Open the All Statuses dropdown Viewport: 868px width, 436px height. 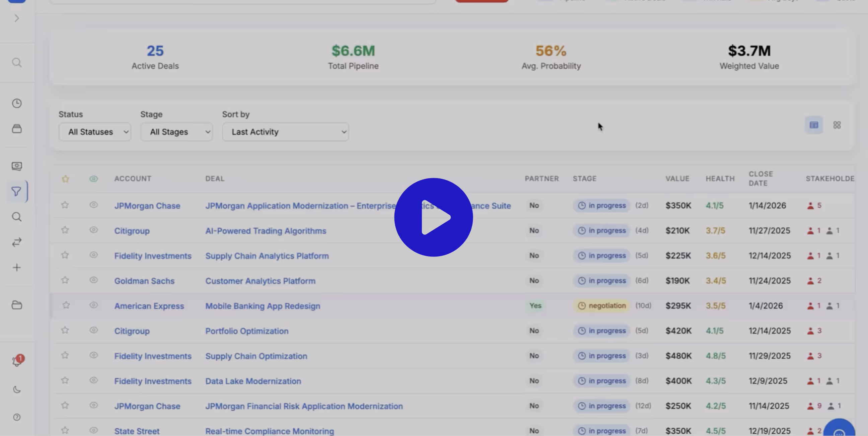[95, 132]
